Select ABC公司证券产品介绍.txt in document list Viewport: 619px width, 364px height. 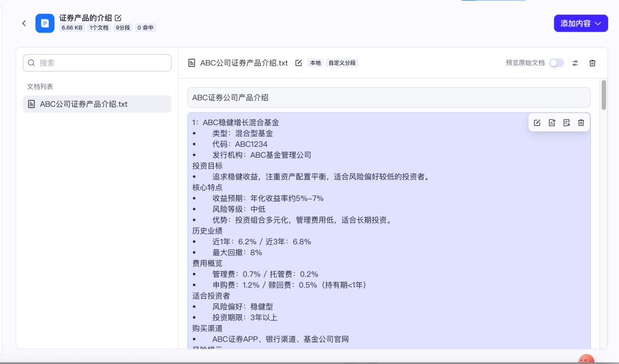coord(97,104)
